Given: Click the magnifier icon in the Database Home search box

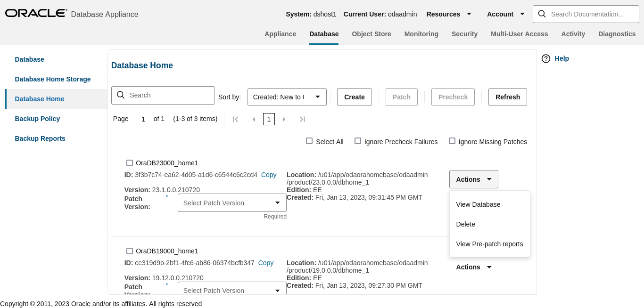Looking at the screenshot, I should click(x=121, y=95).
